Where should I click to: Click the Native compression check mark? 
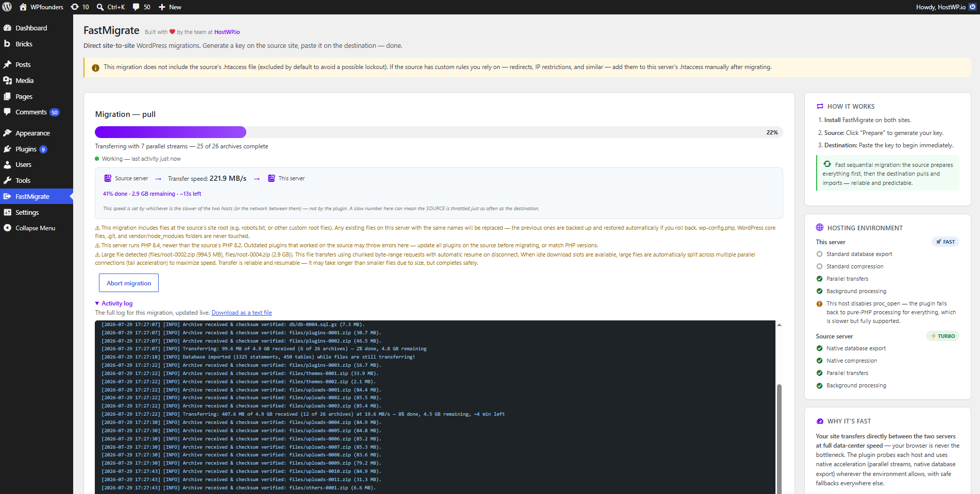819,361
